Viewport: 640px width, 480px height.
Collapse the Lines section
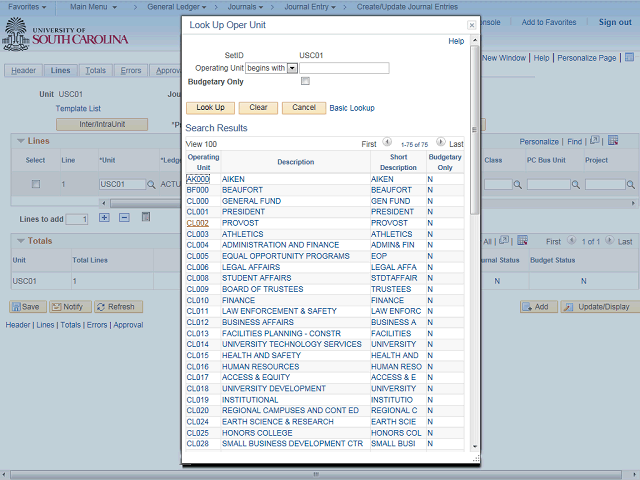coord(21,141)
